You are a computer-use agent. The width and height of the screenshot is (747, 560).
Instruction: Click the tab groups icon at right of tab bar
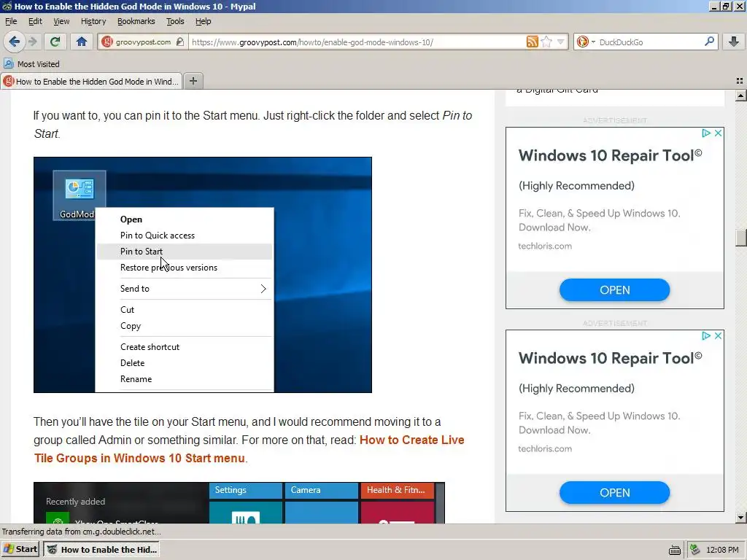740,81
